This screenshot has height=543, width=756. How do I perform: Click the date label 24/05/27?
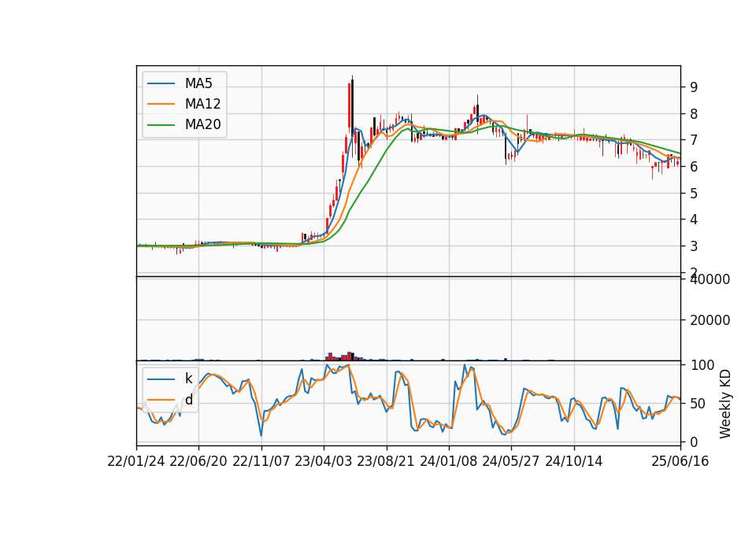(511, 461)
